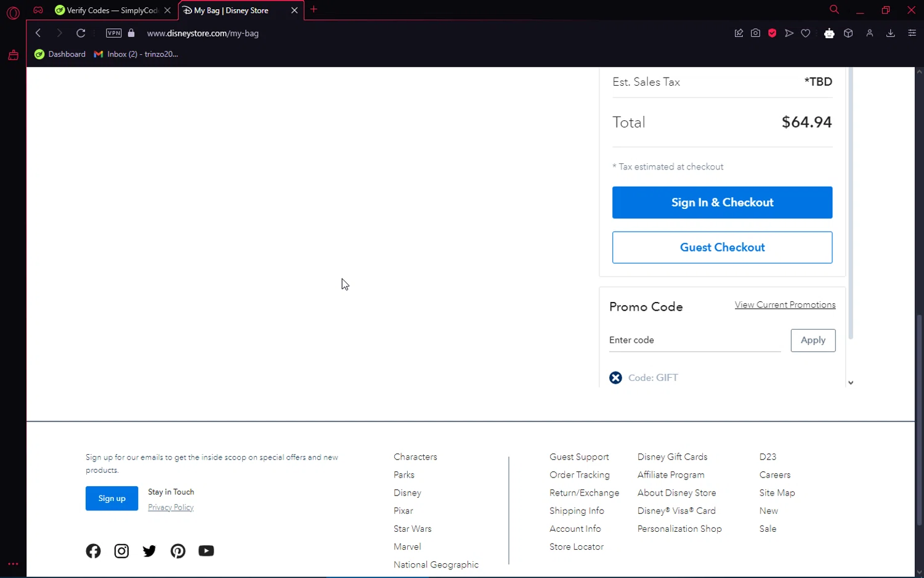Viewport: 924px width, 578px height.
Task: Close the My Bag tab
Action: coord(294,10)
